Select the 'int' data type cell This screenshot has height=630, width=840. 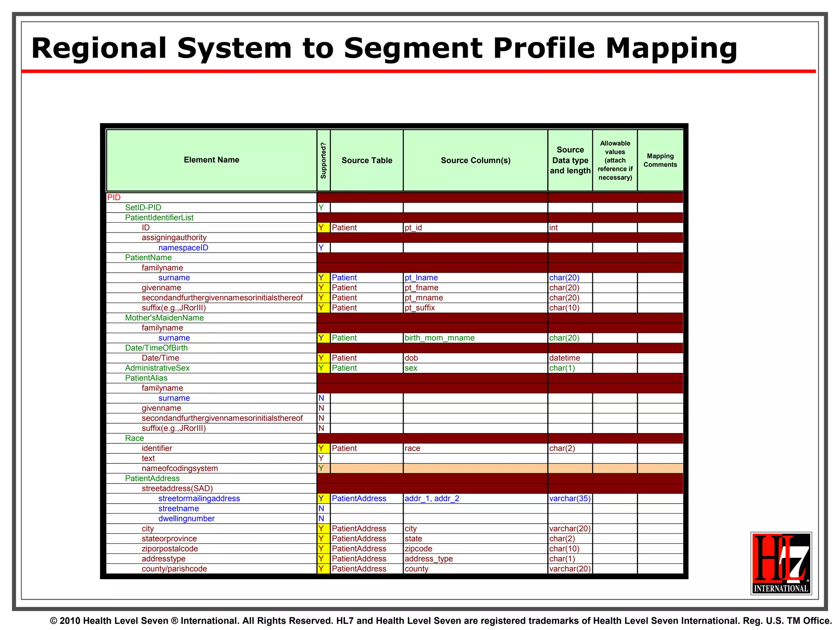tap(570, 228)
